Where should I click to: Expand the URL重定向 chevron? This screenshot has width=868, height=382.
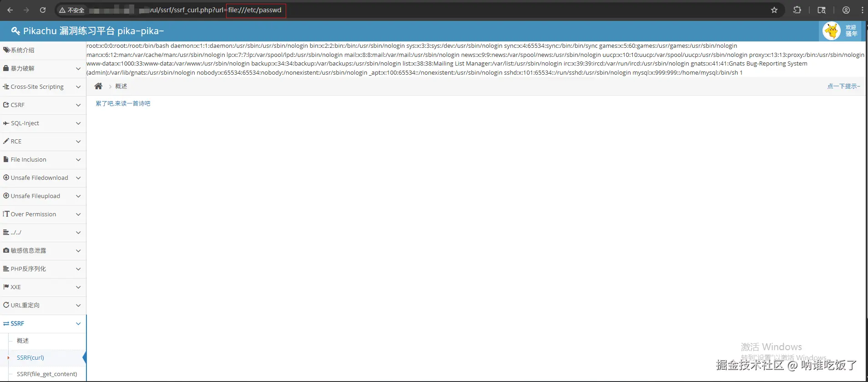click(78, 306)
